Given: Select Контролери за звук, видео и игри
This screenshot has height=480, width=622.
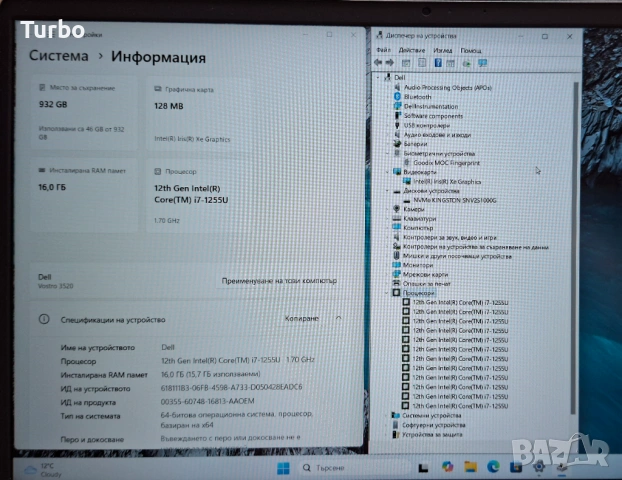Looking at the screenshot, I should pyautogui.click(x=449, y=237).
